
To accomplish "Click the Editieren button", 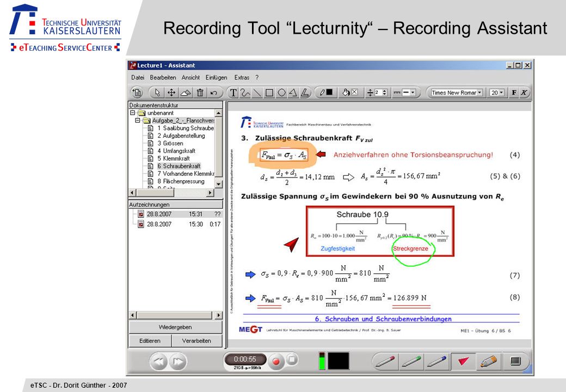I will pyautogui.click(x=150, y=341).
